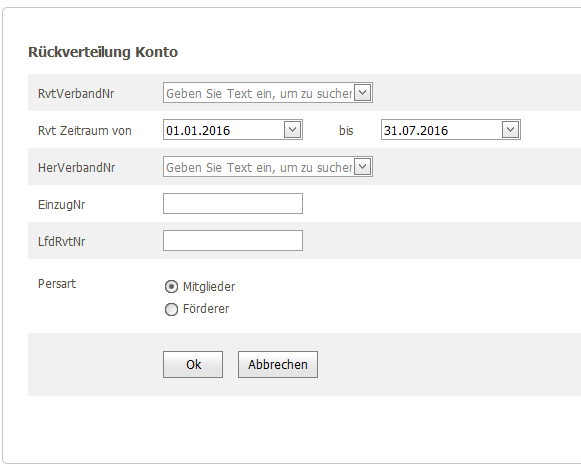
Task: Click the Förderer option label text
Action: pos(206,309)
